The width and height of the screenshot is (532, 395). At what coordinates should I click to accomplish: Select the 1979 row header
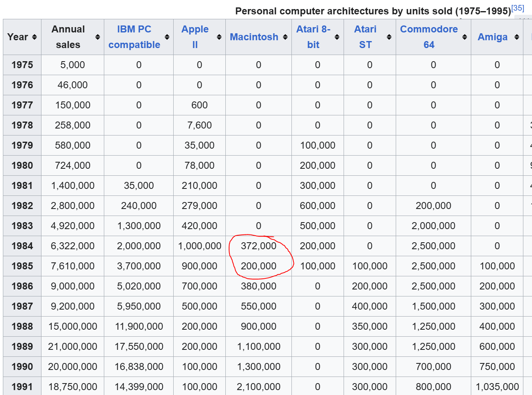(22, 145)
